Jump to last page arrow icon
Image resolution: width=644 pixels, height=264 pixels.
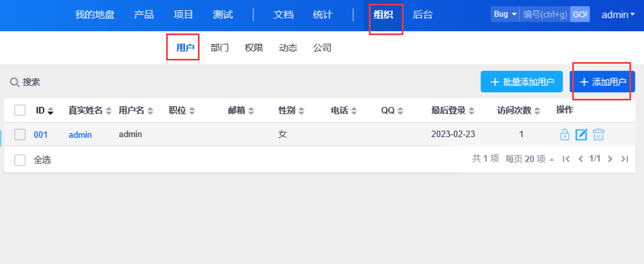[x=625, y=159]
